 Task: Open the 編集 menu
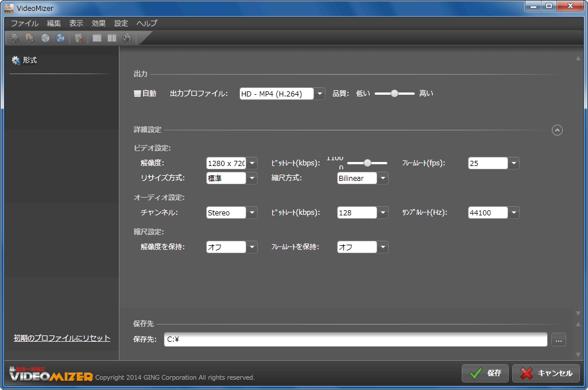point(53,23)
